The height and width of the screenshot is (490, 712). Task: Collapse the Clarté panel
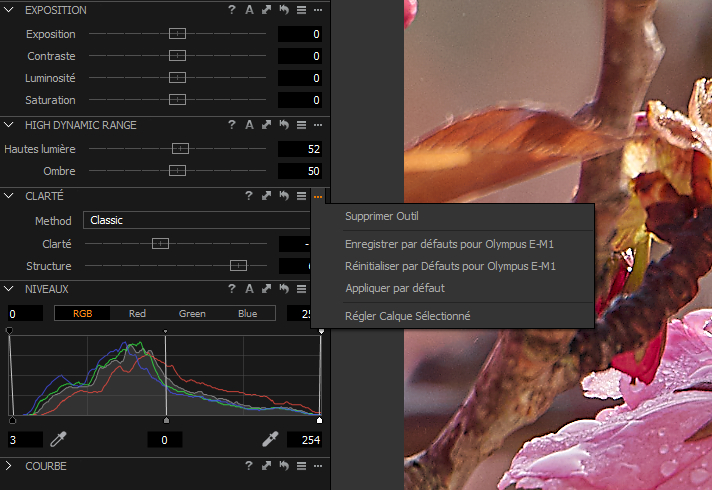[9, 196]
